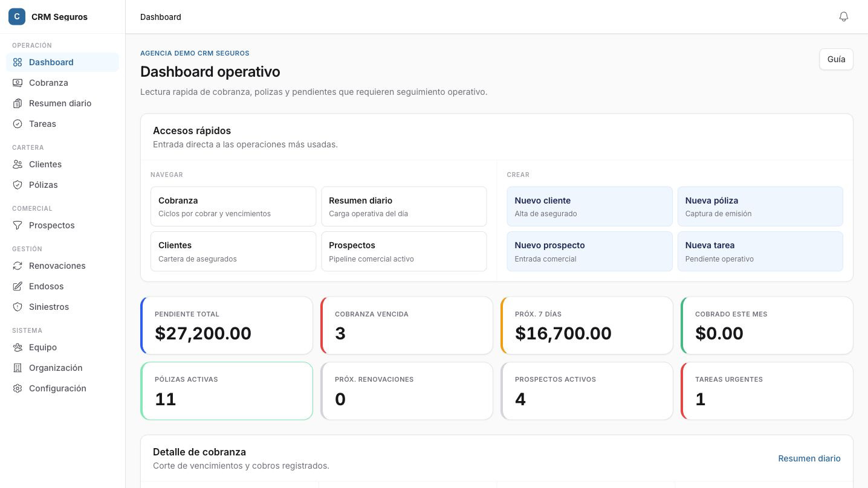Click the Dashboard operativo heading
The image size is (868, 488).
tap(210, 72)
